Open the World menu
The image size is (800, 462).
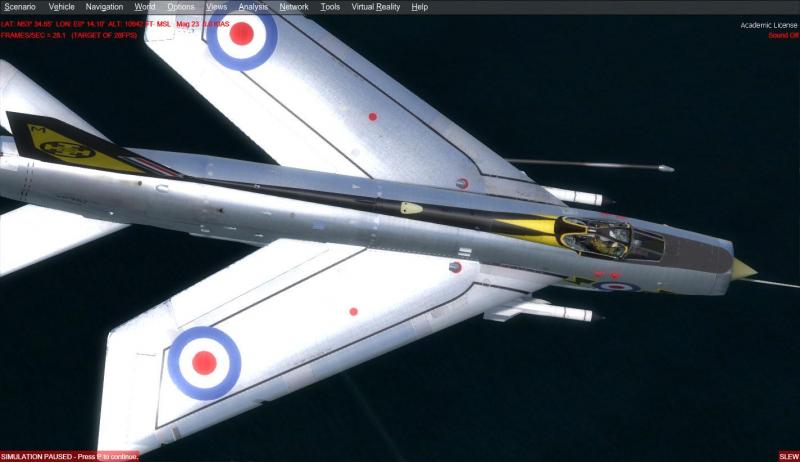pyautogui.click(x=145, y=7)
